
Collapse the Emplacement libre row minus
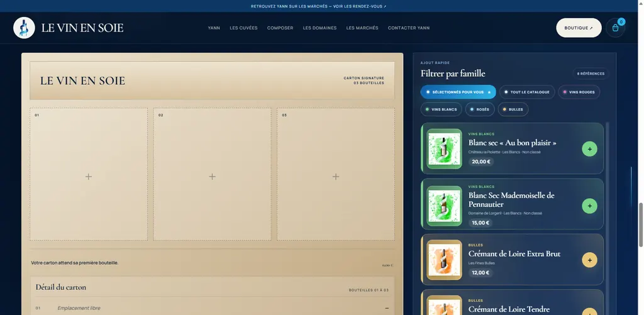pos(387,308)
